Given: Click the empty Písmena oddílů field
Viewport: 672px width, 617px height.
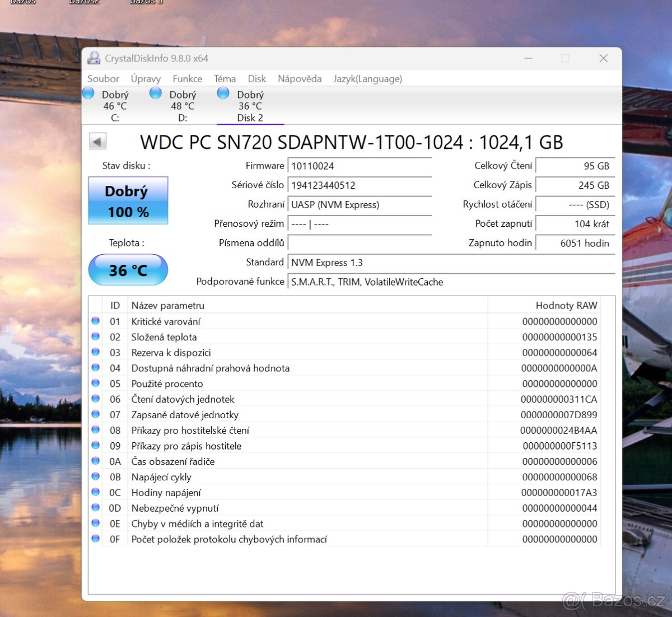Looking at the screenshot, I should click(360, 243).
